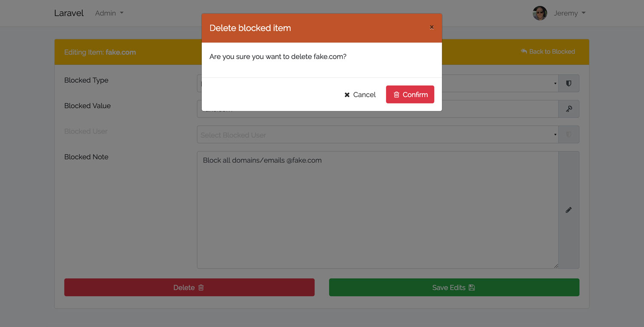Open the Select Blocked User dropdown
Image resolution: width=644 pixels, height=327 pixels.
[377, 135]
